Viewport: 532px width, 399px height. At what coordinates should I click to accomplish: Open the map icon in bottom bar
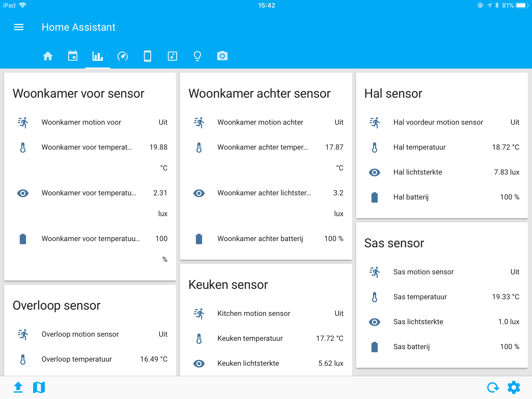pyautogui.click(x=39, y=387)
